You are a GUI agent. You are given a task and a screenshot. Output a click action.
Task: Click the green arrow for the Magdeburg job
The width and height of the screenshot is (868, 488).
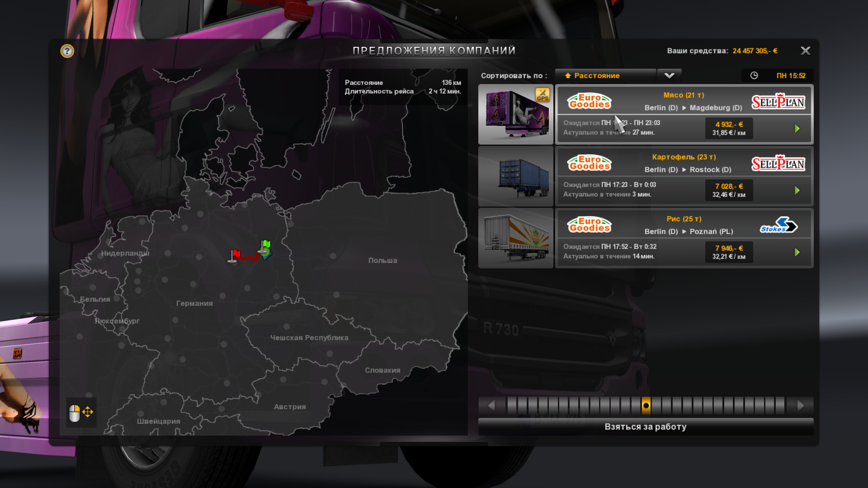click(797, 129)
